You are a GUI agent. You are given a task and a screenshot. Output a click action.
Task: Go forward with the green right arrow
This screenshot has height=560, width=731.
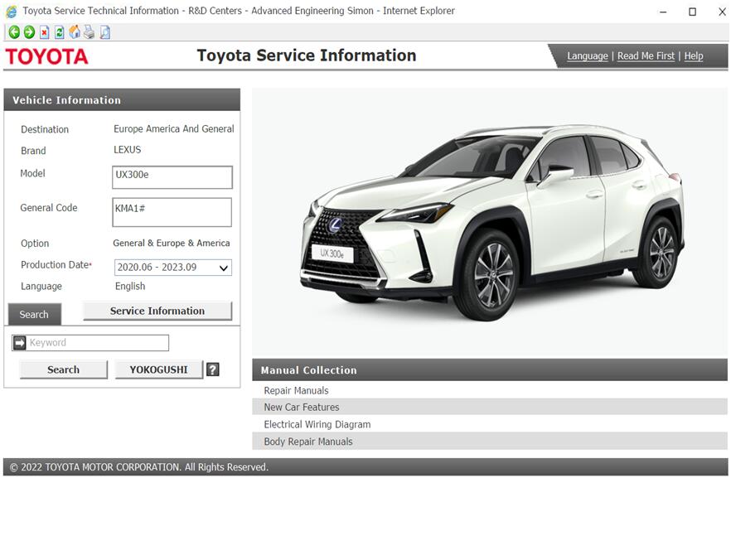(x=29, y=32)
